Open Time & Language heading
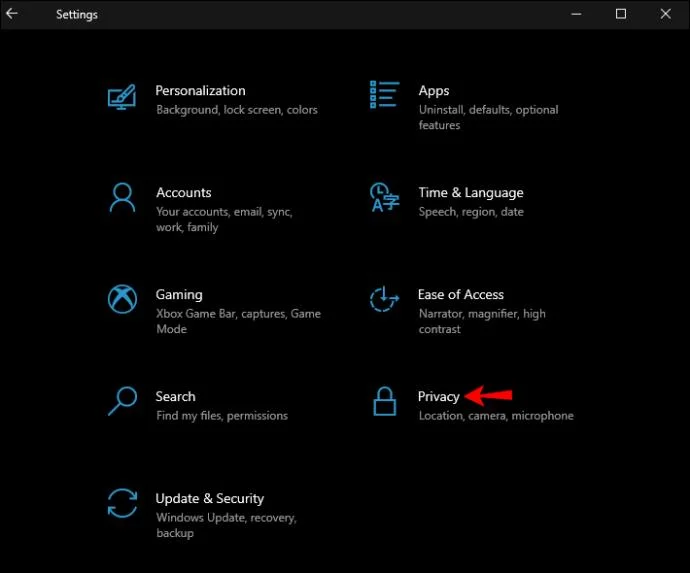This screenshot has height=573, width=690. coord(471,193)
